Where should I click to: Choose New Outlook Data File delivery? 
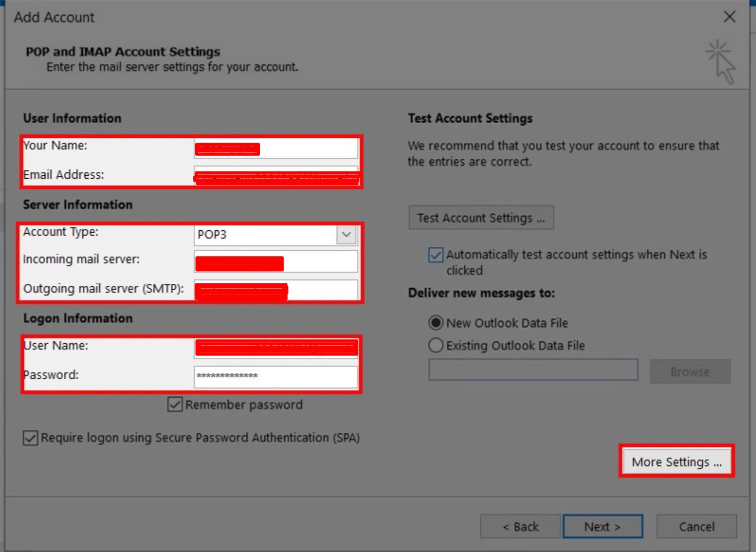[435, 322]
